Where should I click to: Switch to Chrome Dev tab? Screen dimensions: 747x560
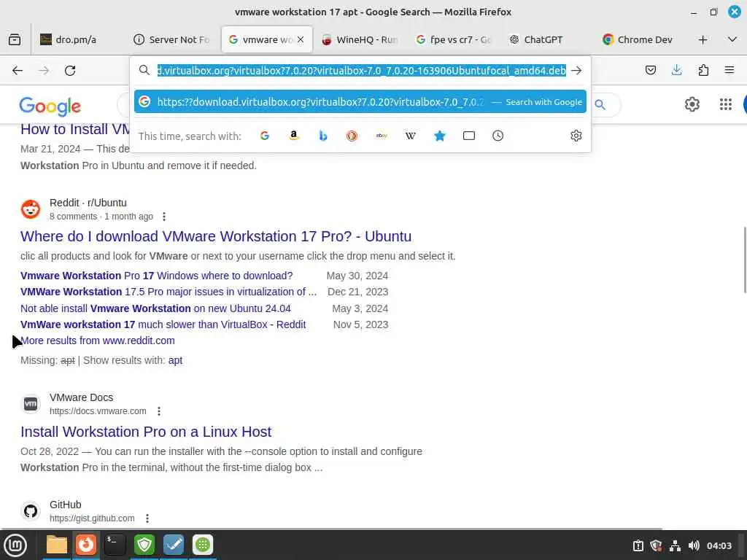(638, 39)
